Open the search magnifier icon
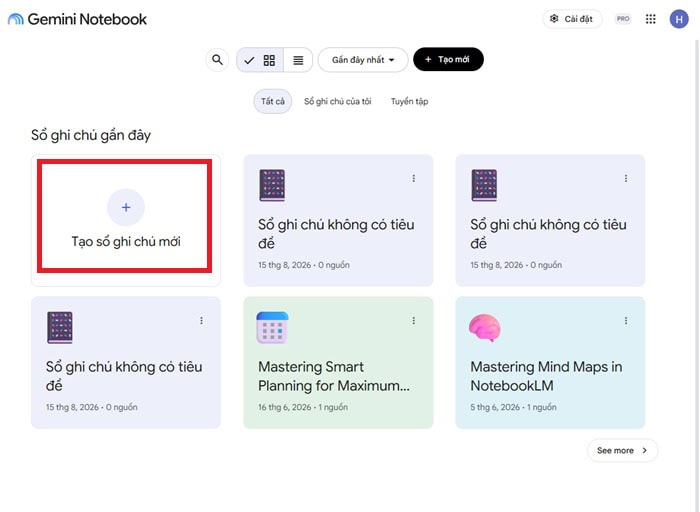Image resolution: width=700 pixels, height=512 pixels. coord(217,59)
